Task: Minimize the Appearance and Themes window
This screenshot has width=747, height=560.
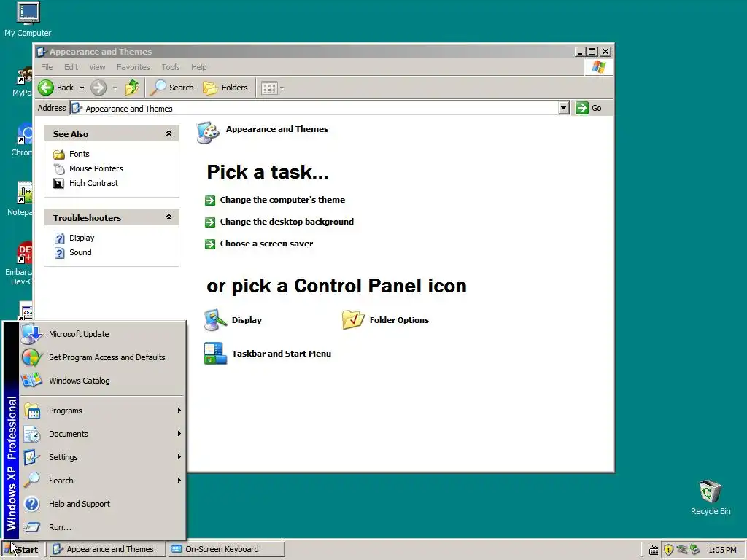Action: point(580,52)
